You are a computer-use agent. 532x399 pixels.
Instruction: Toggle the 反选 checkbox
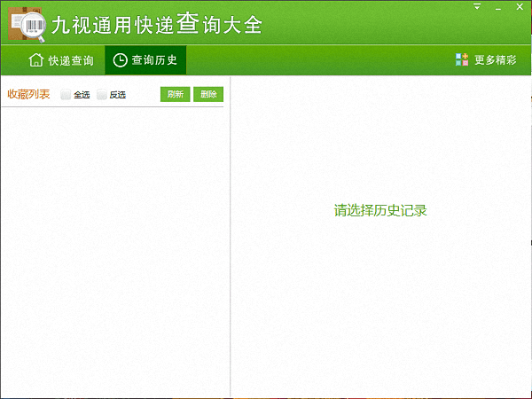(x=102, y=95)
